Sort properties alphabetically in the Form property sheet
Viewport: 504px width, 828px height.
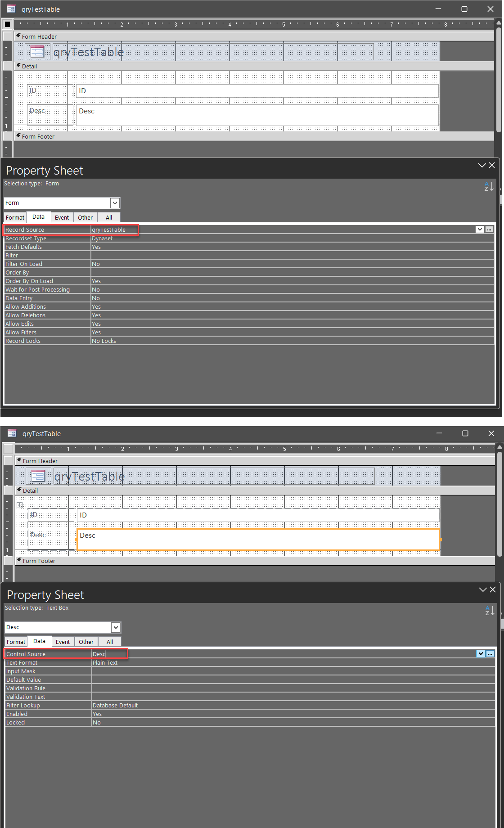489,186
